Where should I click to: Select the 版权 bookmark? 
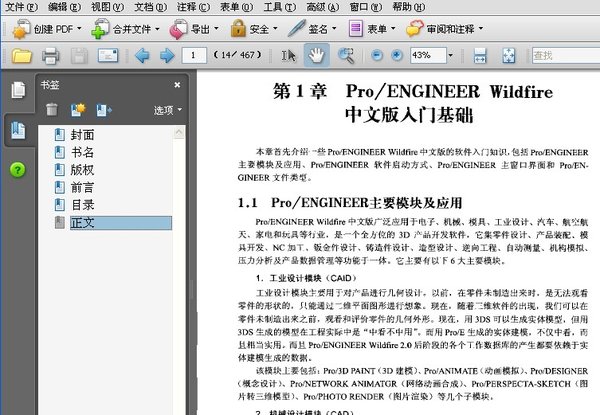82,170
